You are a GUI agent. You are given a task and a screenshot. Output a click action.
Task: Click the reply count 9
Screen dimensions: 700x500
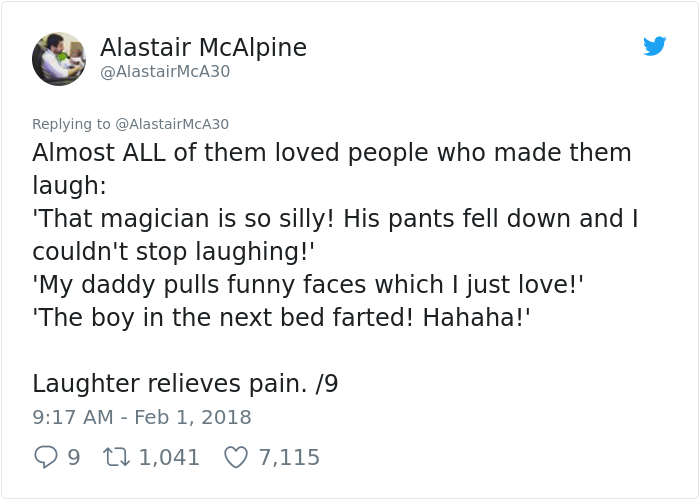[x=73, y=457]
